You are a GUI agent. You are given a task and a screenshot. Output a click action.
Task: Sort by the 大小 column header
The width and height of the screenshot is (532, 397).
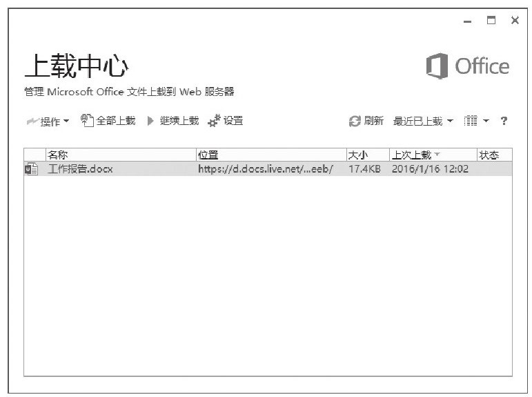pos(368,155)
